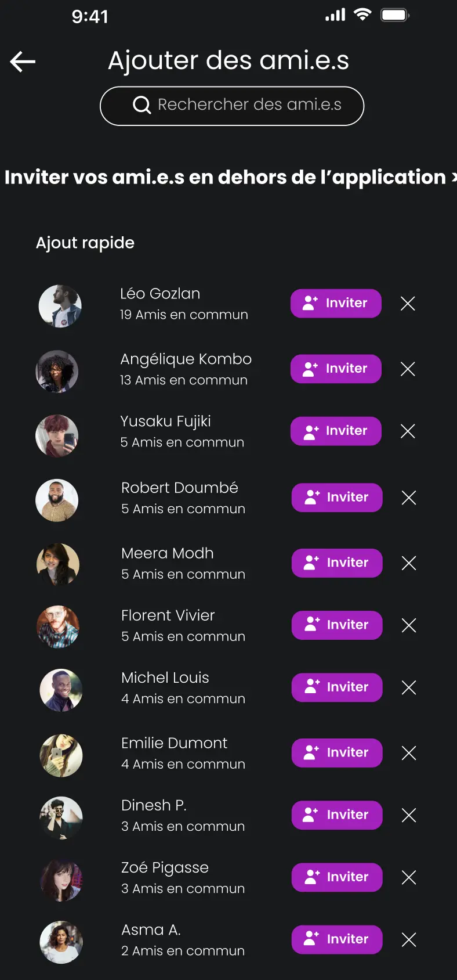457x980 pixels.
Task: Dismiss the Michel Louis suggestion
Action: tap(409, 687)
